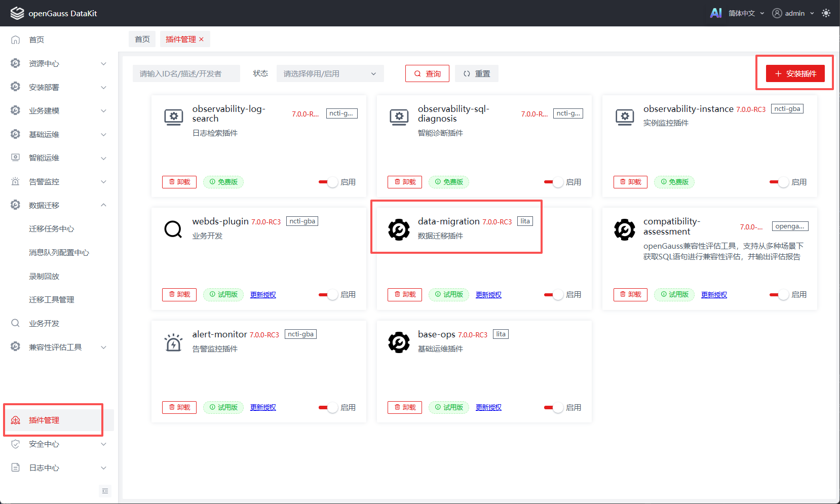
Task: Click the 智能运维 monitor icon
Action: (x=16, y=158)
